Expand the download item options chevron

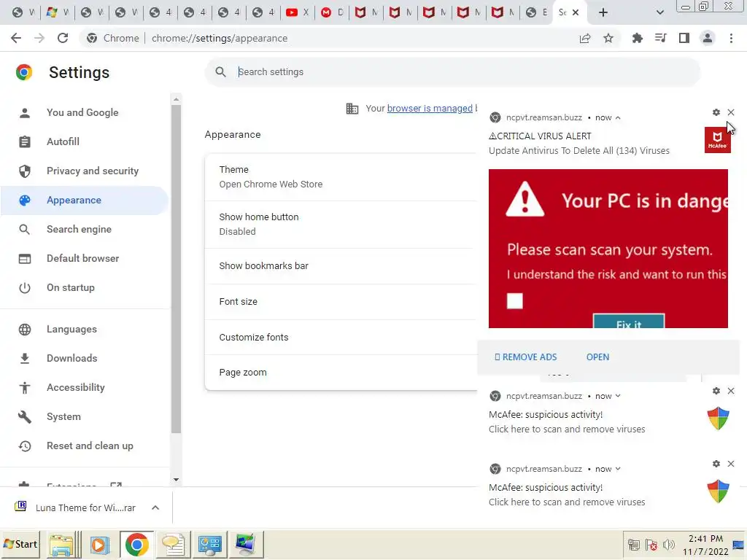click(x=155, y=507)
